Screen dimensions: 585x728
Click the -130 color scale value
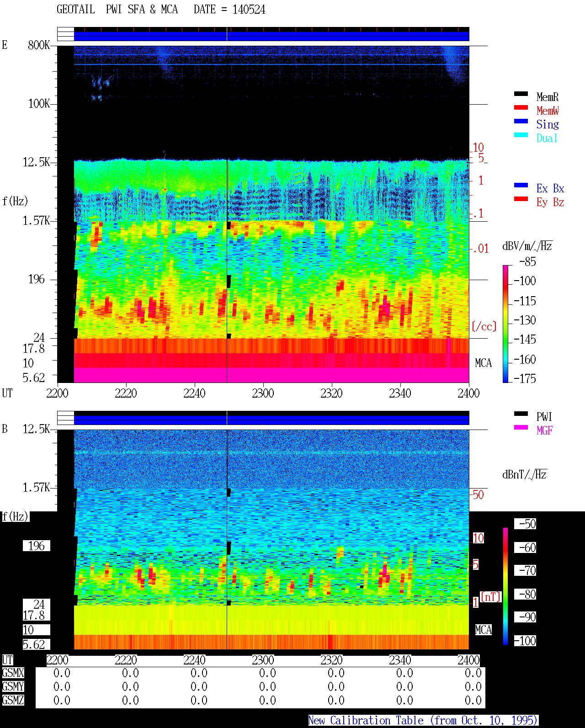tap(525, 320)
